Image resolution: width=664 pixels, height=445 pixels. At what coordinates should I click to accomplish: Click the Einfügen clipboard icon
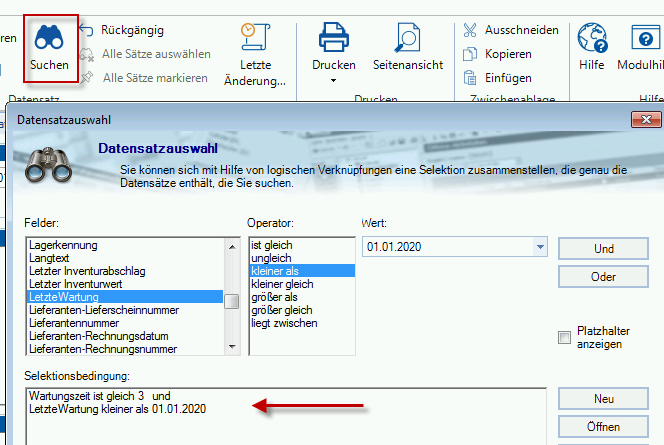click(470, 77)
